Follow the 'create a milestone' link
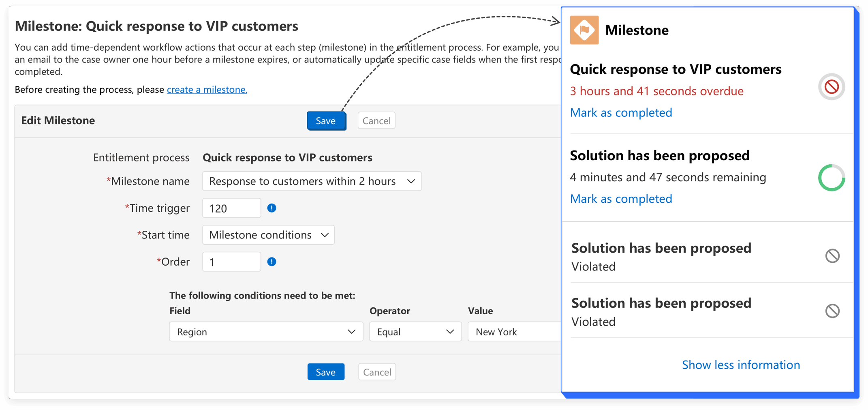The height and width of the screenshot is (410, 868). point(207,89)
